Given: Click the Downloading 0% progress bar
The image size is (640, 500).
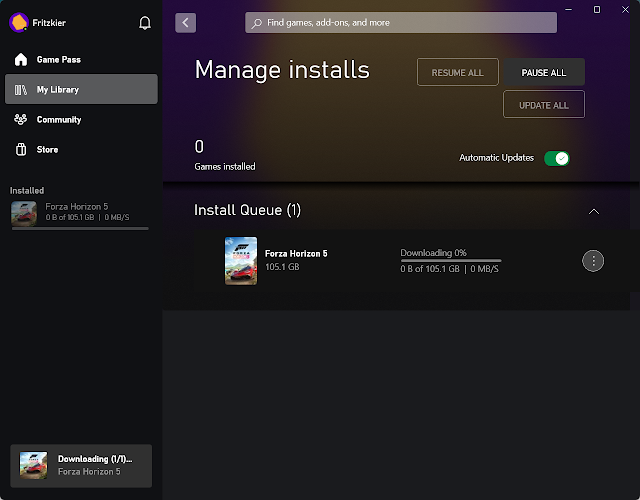Looking at the screenshot, I should click(x=451, y=260).
